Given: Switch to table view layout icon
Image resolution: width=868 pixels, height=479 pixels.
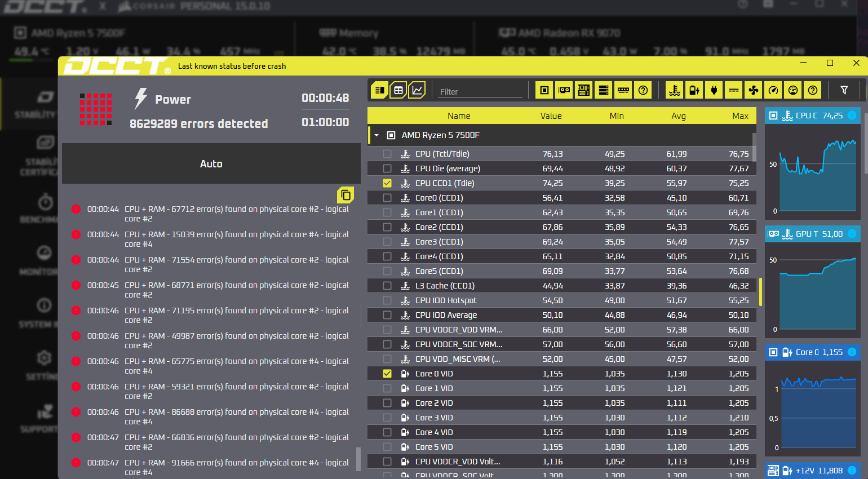Looking at the screenshot, I should 398,90.
